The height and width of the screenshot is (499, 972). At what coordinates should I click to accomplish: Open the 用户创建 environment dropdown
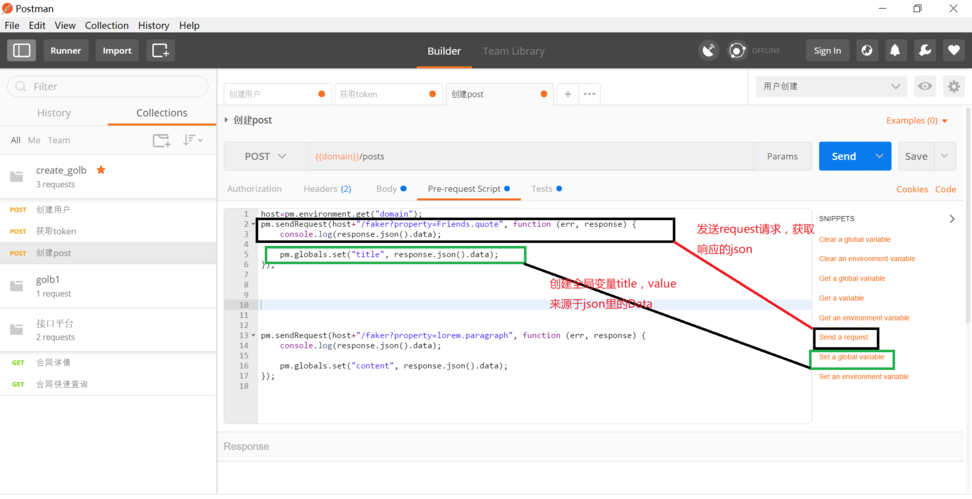point(831,86)
